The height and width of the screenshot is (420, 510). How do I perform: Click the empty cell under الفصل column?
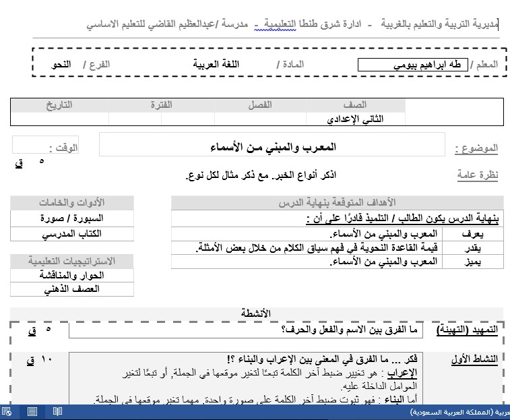(x=260, y=119)
